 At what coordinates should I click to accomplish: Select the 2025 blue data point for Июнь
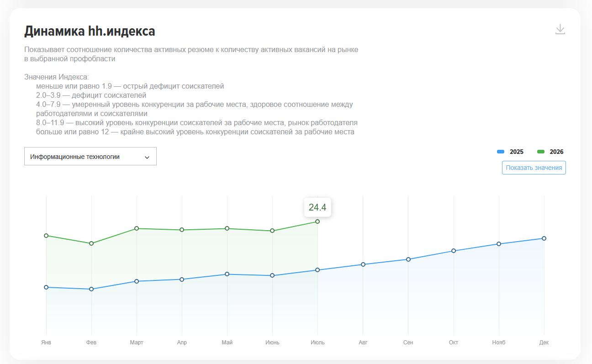click(x=272, y=275)
